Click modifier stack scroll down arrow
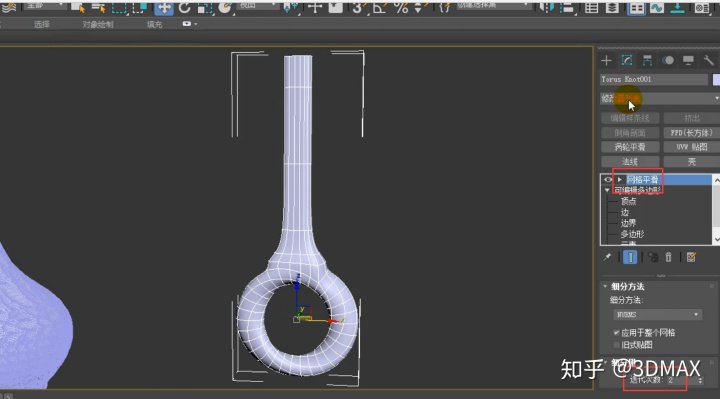Viewport: 720px width, 399px height. coord(716,240)
